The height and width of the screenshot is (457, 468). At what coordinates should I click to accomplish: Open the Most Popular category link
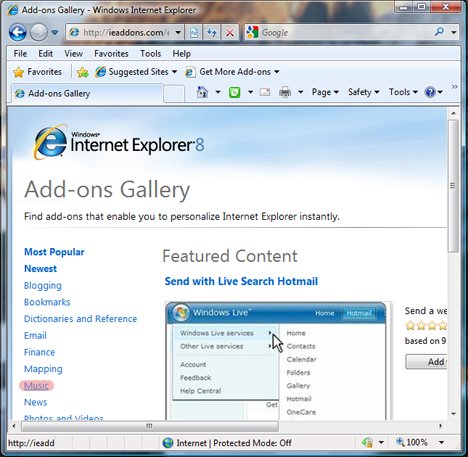coord(54,252)
